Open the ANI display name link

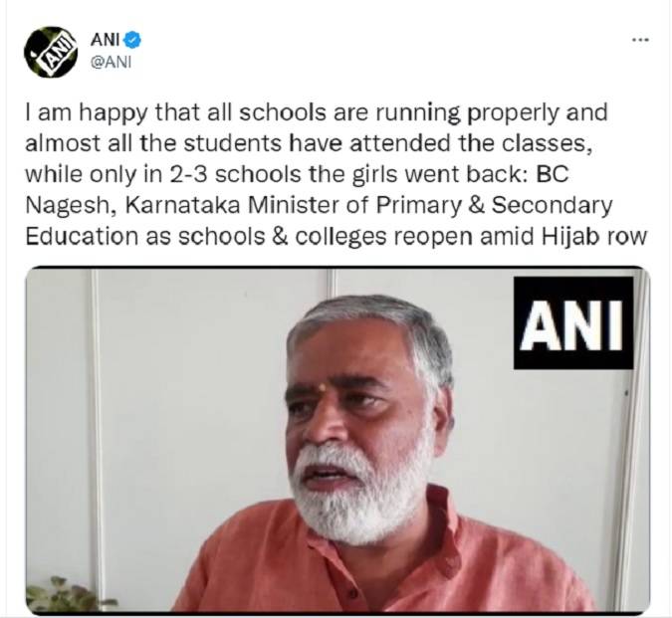[105, 40]
